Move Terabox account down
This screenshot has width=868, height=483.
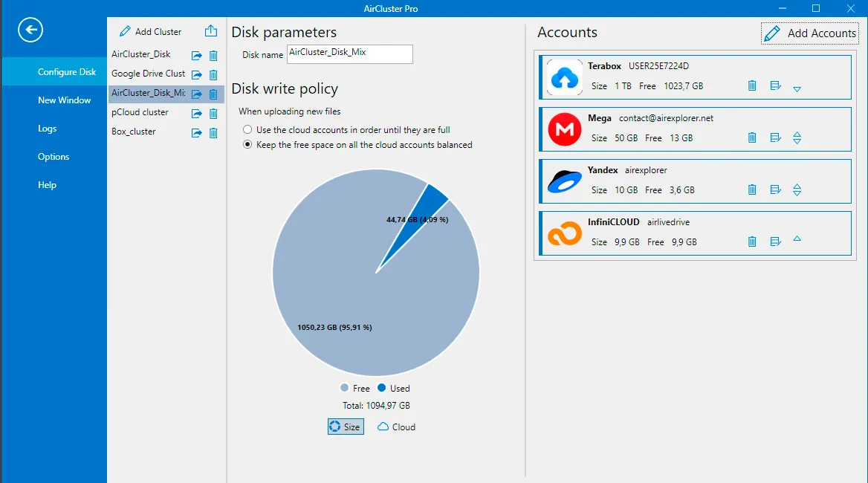point(797,89)
